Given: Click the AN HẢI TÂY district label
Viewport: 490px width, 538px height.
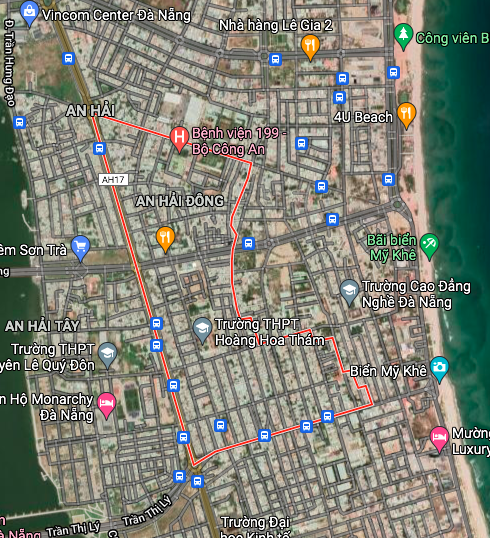Looking at the screenshot, I should [42, 326].
